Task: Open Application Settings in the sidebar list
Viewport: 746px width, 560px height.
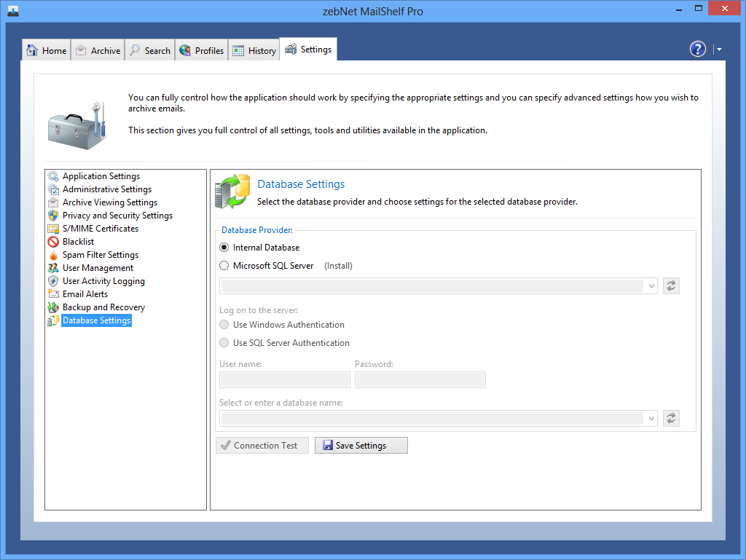Action: pyautogui.click(x=101, y=176)
